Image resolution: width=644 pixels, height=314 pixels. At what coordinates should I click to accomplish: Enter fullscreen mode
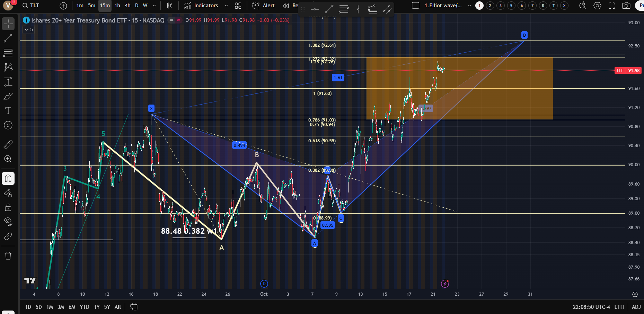[x=612, y=6]
